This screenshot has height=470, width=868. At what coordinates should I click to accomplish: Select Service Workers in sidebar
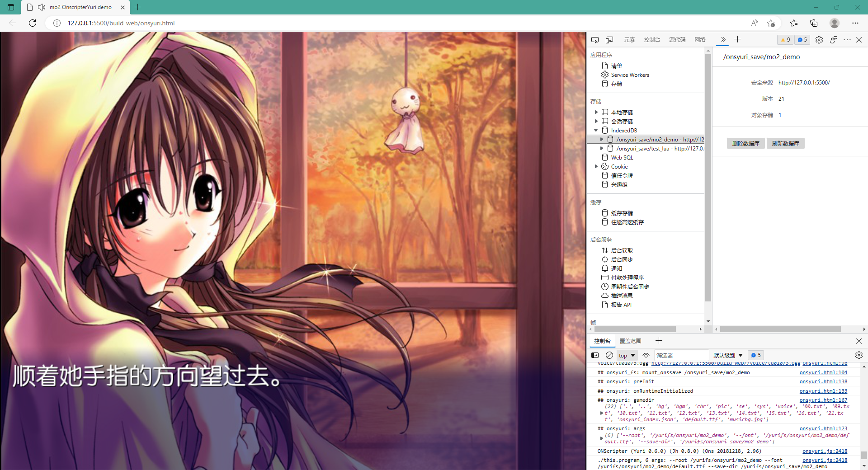(630, 75)
